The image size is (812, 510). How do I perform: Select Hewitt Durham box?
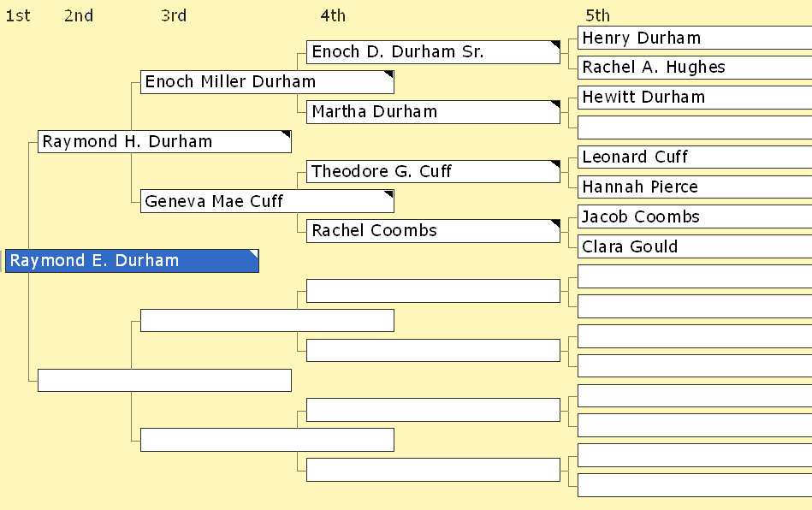[695, 98]
